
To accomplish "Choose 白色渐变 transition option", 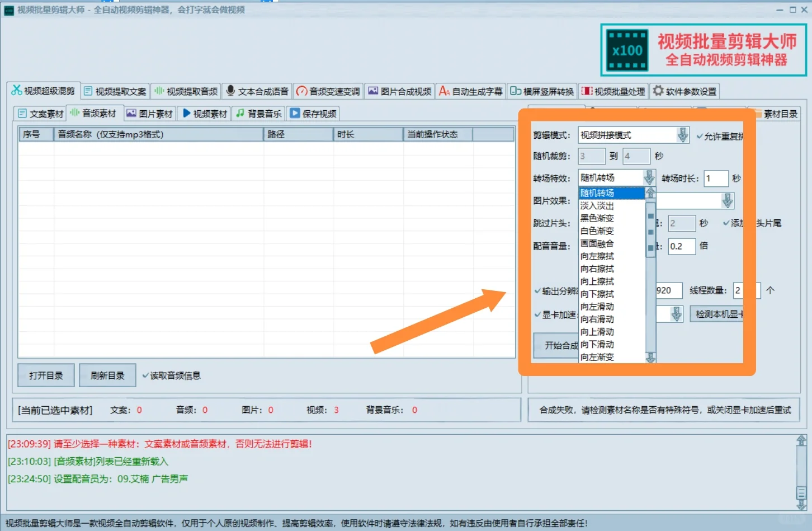I will click(612, 231).
